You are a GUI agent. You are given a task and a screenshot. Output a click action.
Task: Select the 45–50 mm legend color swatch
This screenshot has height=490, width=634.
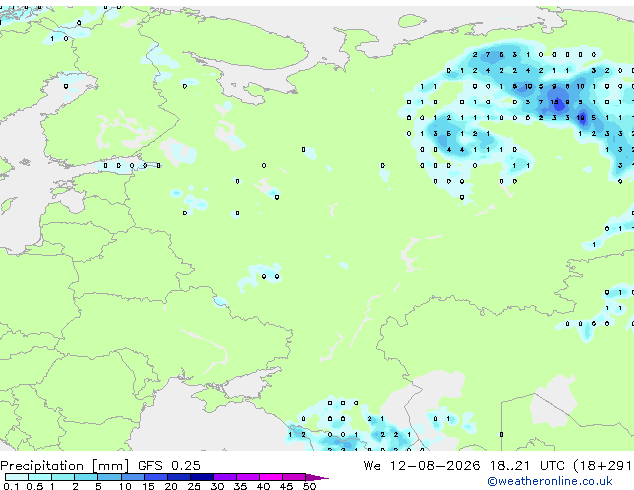tap(294, 477)
